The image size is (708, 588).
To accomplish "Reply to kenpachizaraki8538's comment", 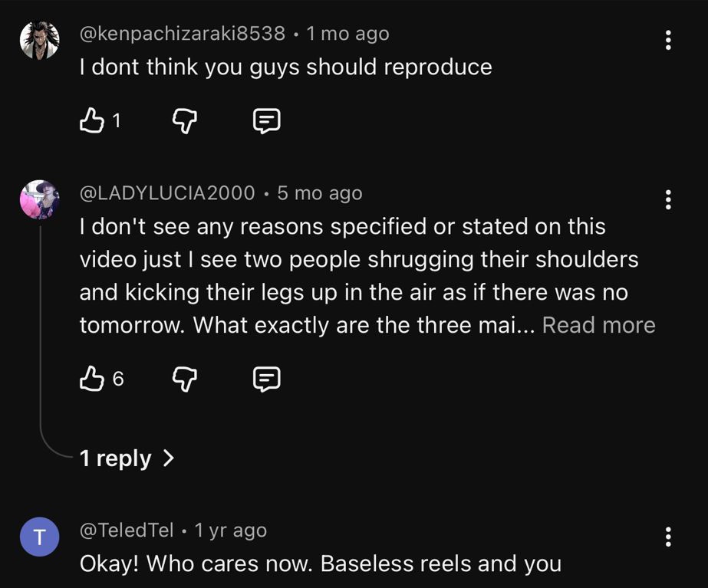I will (x=266, y=120).
